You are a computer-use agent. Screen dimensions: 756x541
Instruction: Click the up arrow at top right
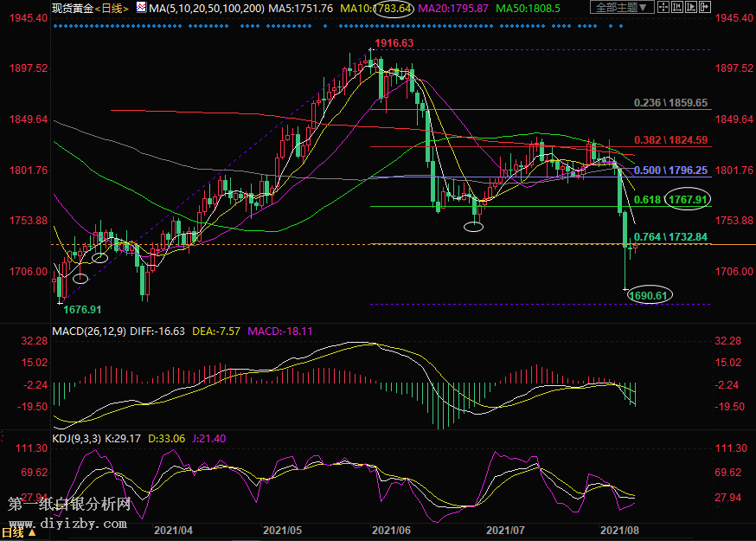point(689,8)
